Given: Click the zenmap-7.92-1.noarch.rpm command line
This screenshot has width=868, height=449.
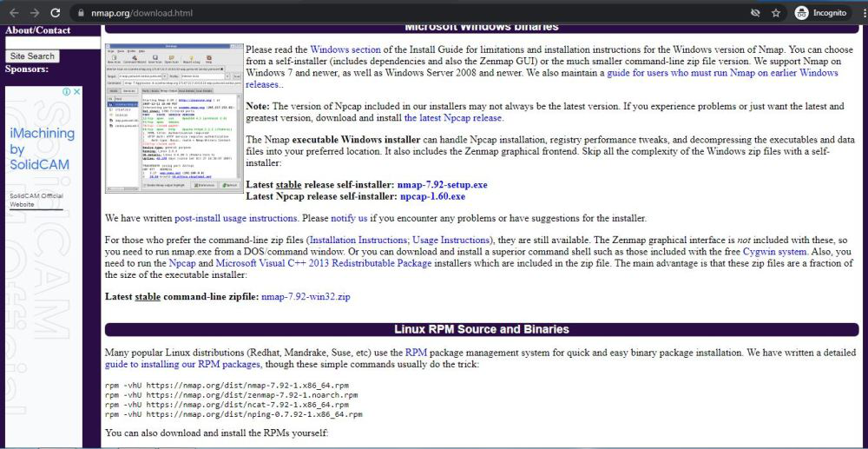Looking at the screenshot, I should (232, 395).
